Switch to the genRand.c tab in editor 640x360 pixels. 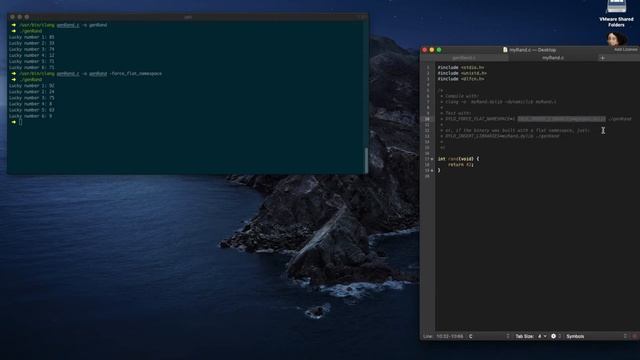point(464,58)
